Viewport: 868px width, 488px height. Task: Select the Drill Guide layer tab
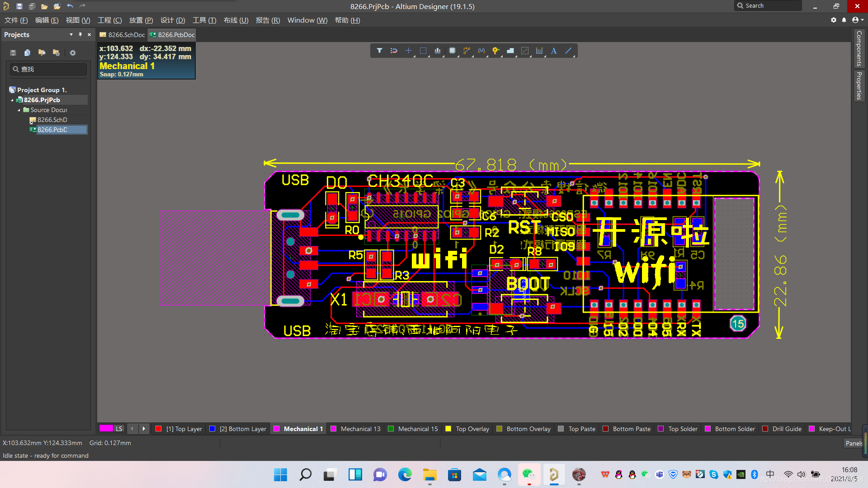[x=782, y=429]
